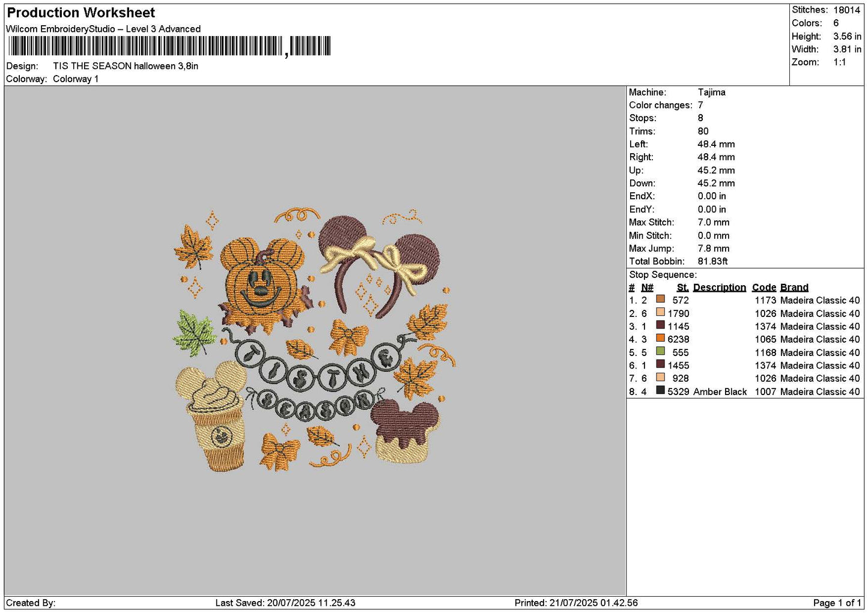Click the color swatch for stop 3 (1145)
The image size is (868, 613).
pos(661,325)
